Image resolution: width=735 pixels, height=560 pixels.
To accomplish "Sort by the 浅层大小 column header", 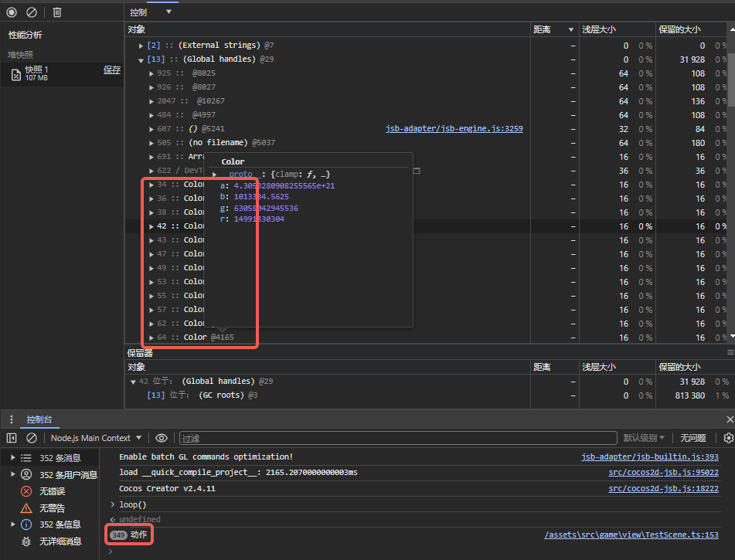I will pyautogui.click(x=617, y=29).
